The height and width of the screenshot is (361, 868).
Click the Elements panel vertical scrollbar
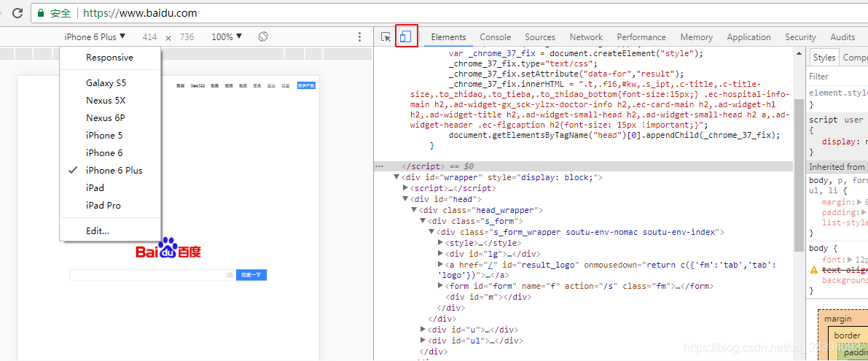tap(798, 174)
